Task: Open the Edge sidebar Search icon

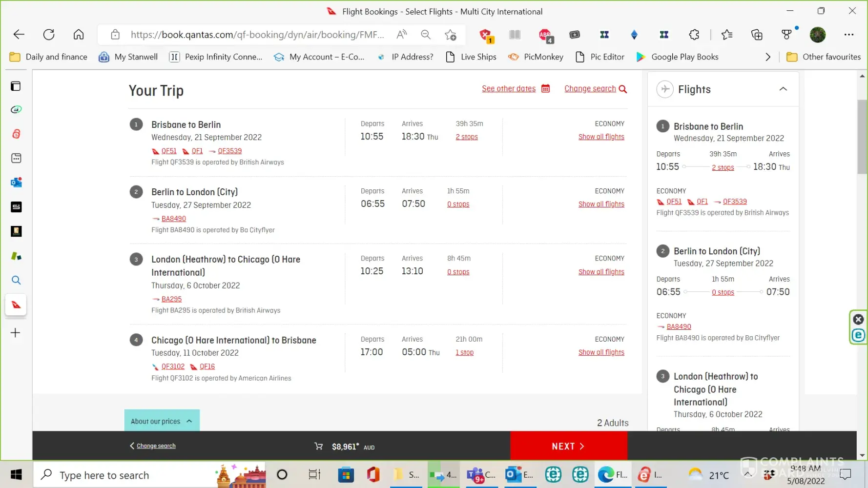Action: (x=16, y=280)
